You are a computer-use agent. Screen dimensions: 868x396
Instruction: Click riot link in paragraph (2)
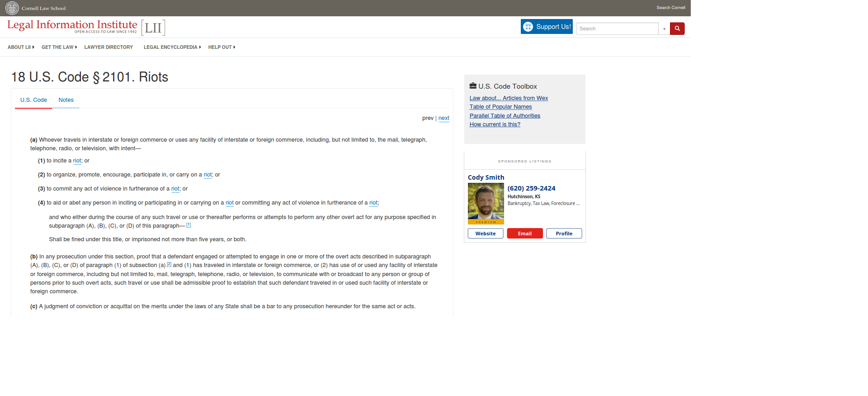pos(208,175)
